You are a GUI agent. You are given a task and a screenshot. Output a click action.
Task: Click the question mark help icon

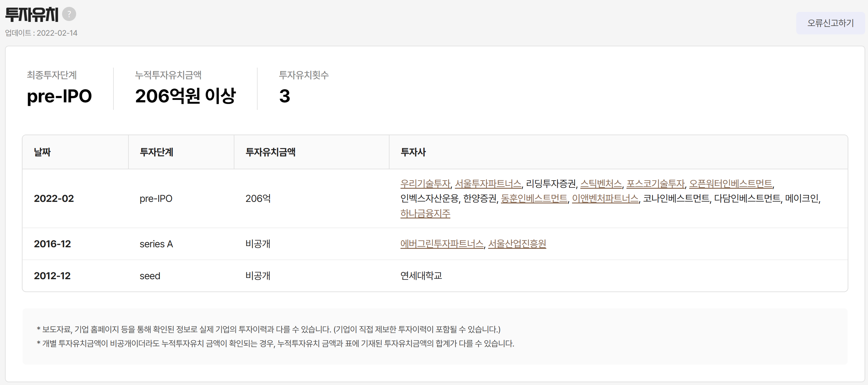[x=69, y=14]
